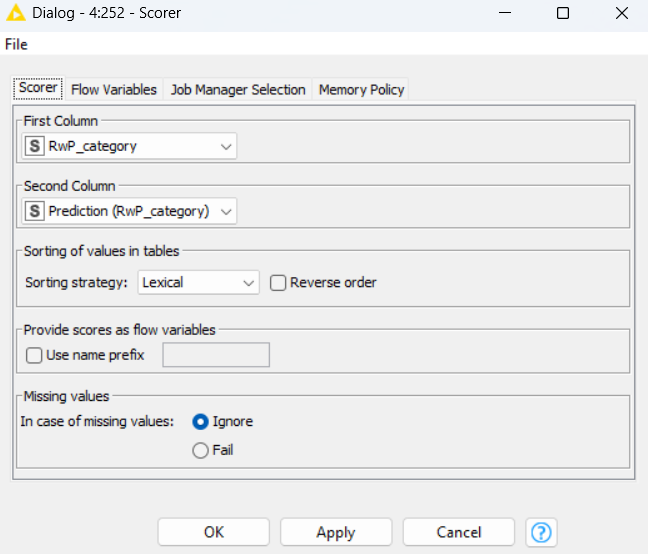Check the Use name prefix option
The width and height of the screenshot is (648, 554).
click(x=34, y=355)
